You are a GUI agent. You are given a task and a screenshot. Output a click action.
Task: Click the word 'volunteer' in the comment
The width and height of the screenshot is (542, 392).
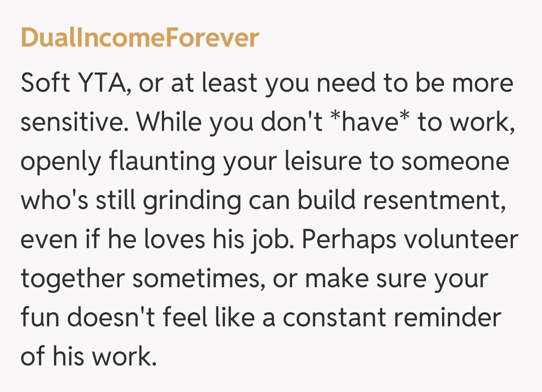coord(461,240)
